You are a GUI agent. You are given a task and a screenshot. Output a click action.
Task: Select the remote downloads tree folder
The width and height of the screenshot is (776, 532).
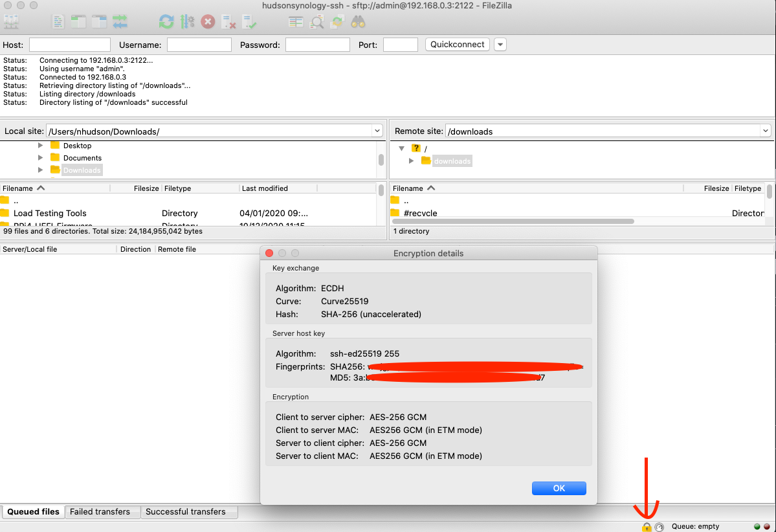[x=452, y=161]
